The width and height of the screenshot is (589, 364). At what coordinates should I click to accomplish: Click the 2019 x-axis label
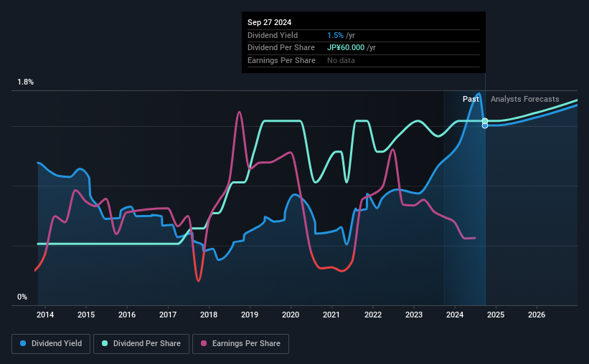coord(250,315)
